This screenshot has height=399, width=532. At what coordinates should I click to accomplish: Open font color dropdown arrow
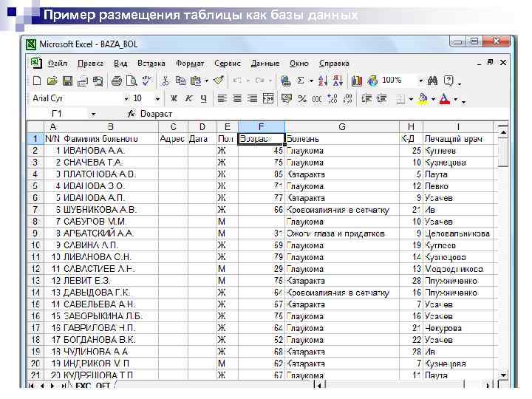(456, 99)
